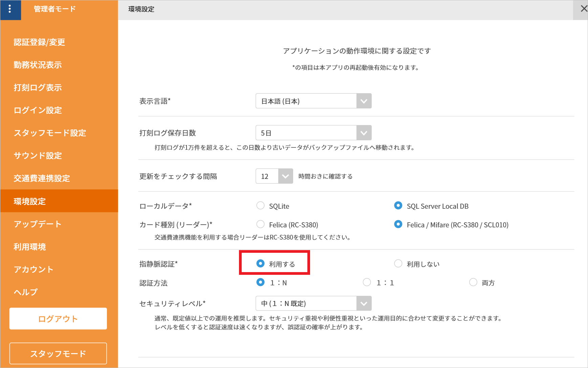
Task: Choose 利用しない for finger vein authentication
Action: point(398,264)
